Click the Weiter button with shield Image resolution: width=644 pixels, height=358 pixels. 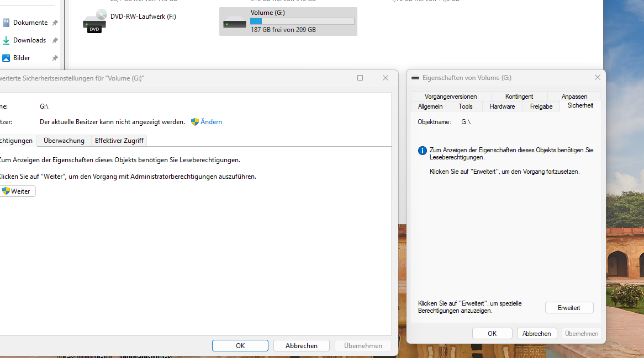click(x=17, y=191)
